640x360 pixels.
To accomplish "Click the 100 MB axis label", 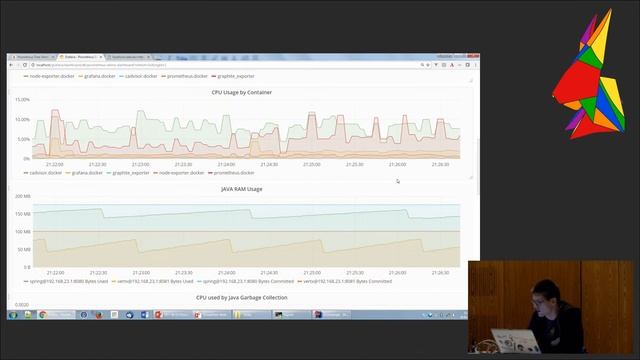I will [x=23, y=232].
